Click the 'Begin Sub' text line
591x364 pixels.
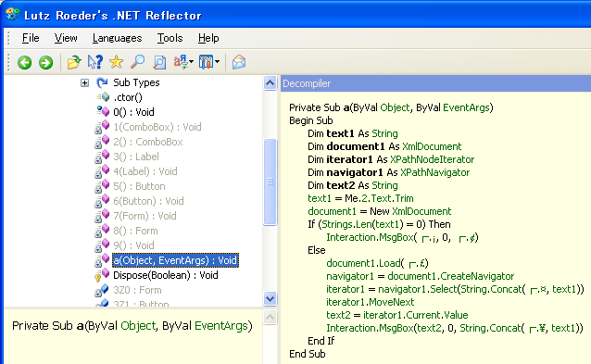click(x=311, y=120)
